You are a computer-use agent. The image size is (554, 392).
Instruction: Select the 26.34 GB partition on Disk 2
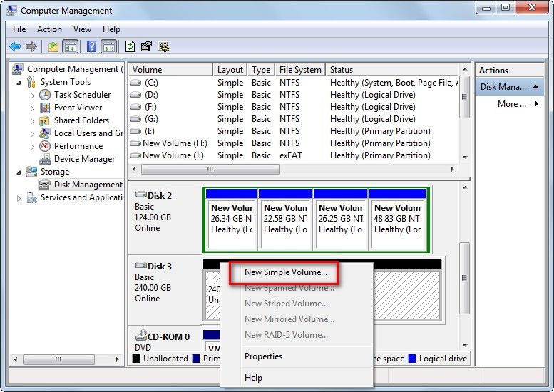tap(232, 220)
